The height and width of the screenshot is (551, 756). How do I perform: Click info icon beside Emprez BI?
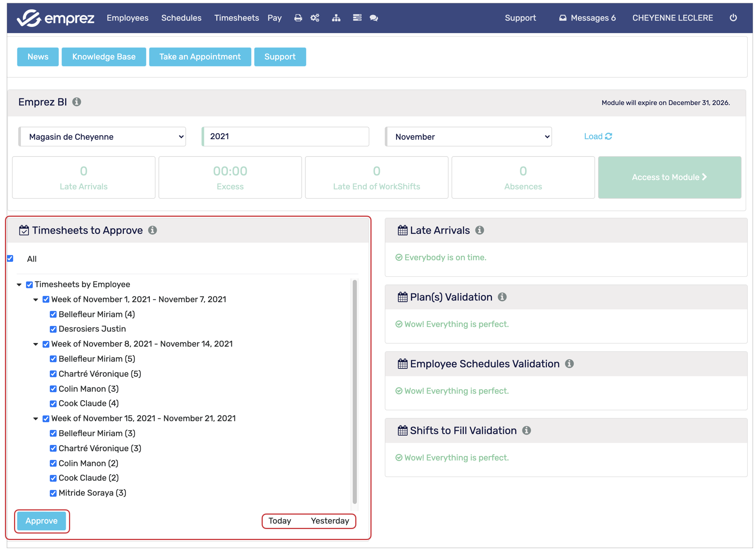click(x=77, y=102)
